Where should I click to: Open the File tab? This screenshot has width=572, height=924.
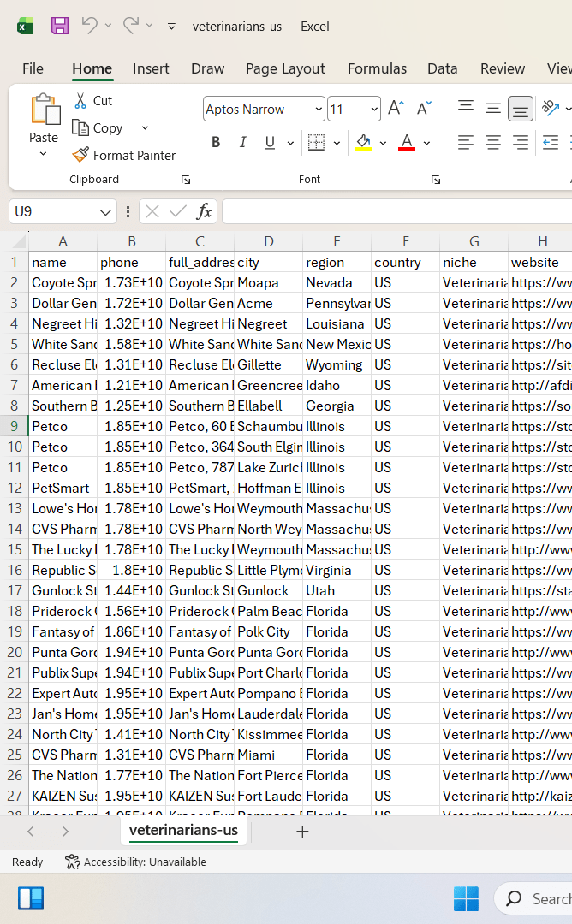click(33, 68)
